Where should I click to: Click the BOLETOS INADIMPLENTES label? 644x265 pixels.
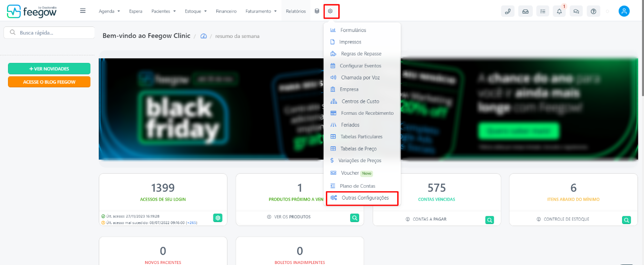(x=300, y=263)
